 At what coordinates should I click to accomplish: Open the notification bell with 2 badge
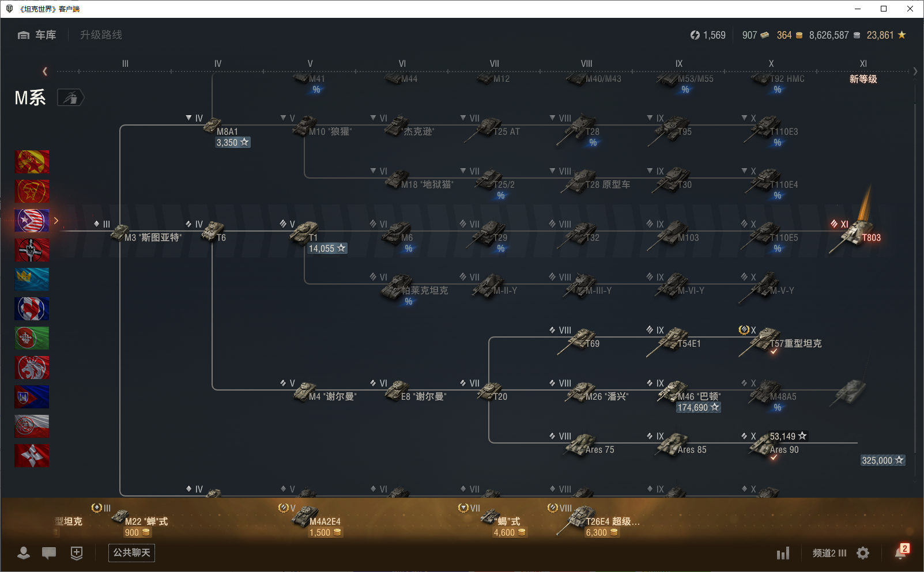(x=900, y=552)
